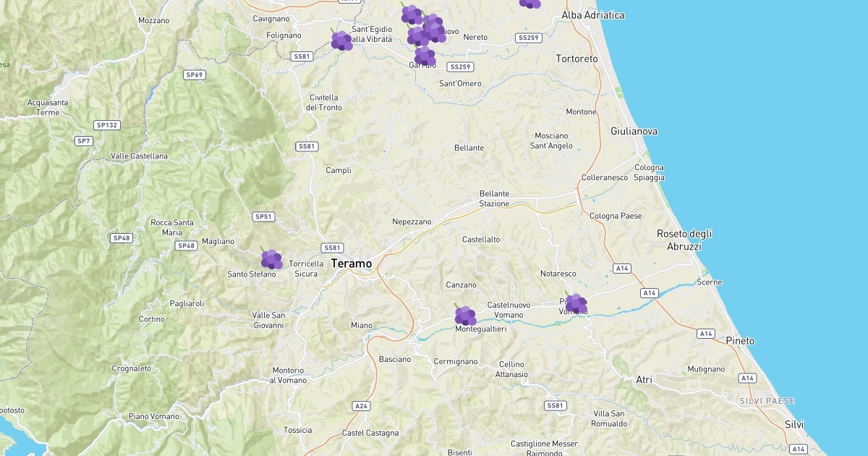Select the grape marker over Garrufo label
The height and width of the screenshot is (456, 868).
(425, 56)
